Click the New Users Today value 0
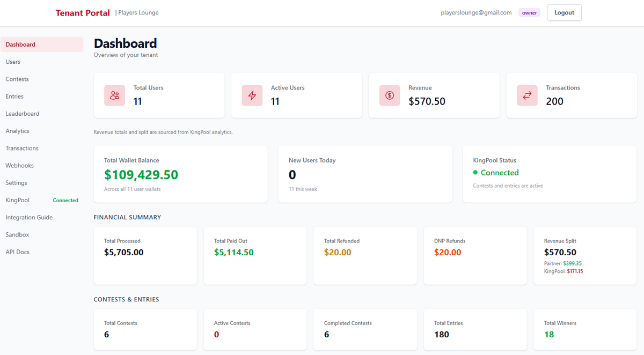 [x=292, y=175]
